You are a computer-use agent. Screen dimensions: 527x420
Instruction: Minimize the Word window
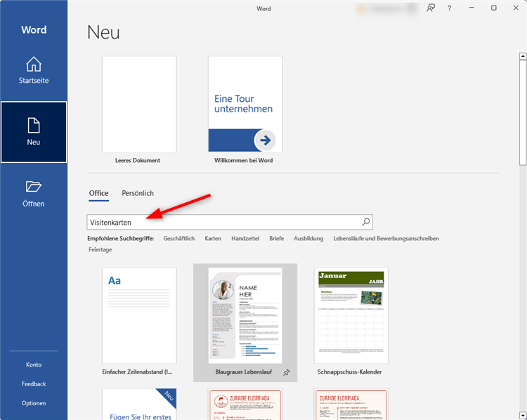coord(471,8)
